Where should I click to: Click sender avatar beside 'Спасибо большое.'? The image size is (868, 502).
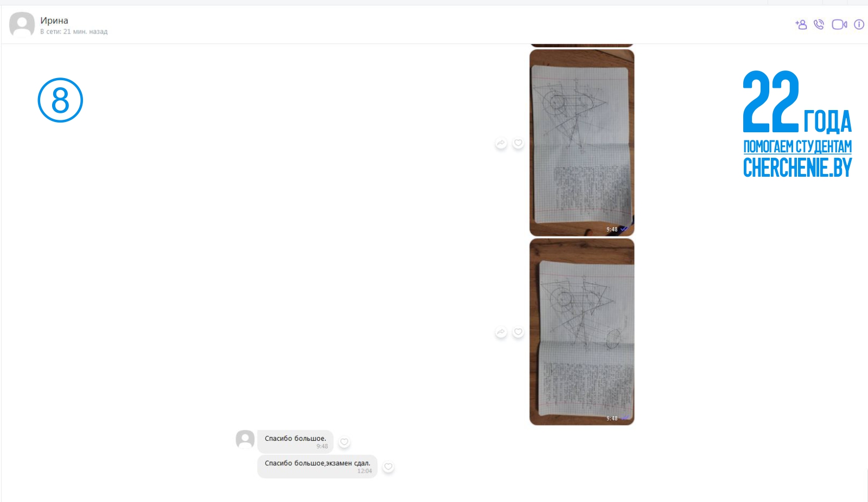[x=245, y=440]
